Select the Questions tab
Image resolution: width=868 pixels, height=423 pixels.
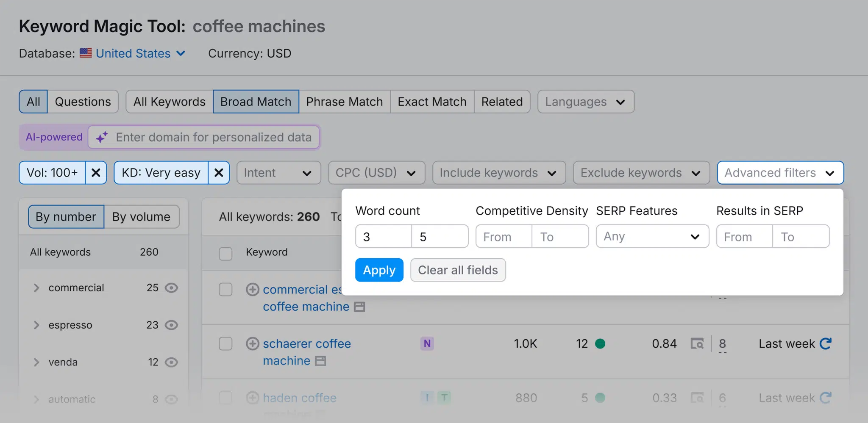83,102
